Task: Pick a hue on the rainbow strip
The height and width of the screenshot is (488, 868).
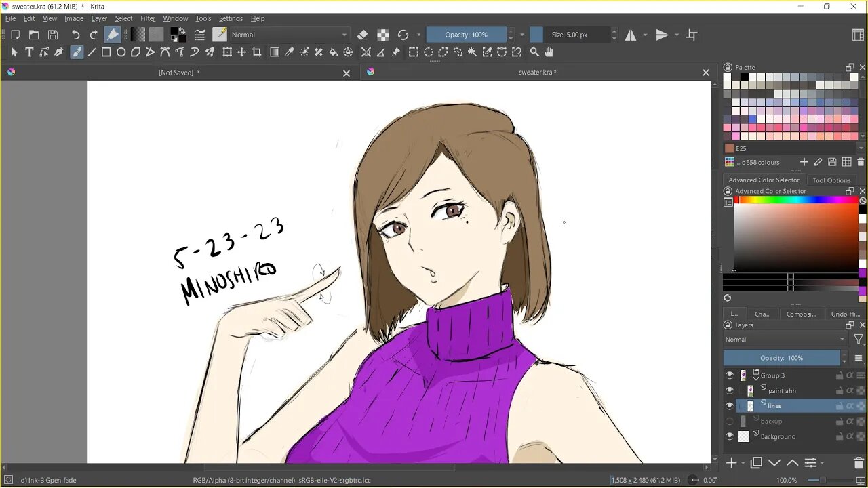Action: (796, 200)
